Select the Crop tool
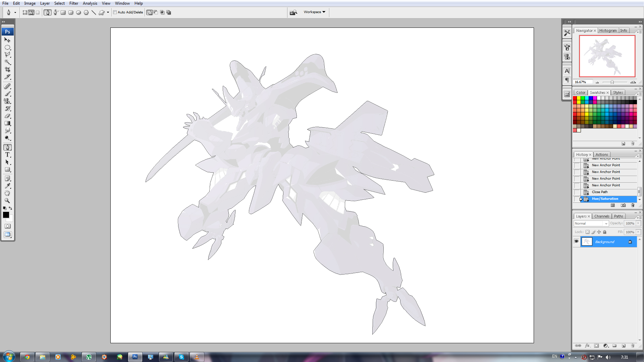Image resolution: width=644 pixels, height=362 pixels. (x=7, y=69)
